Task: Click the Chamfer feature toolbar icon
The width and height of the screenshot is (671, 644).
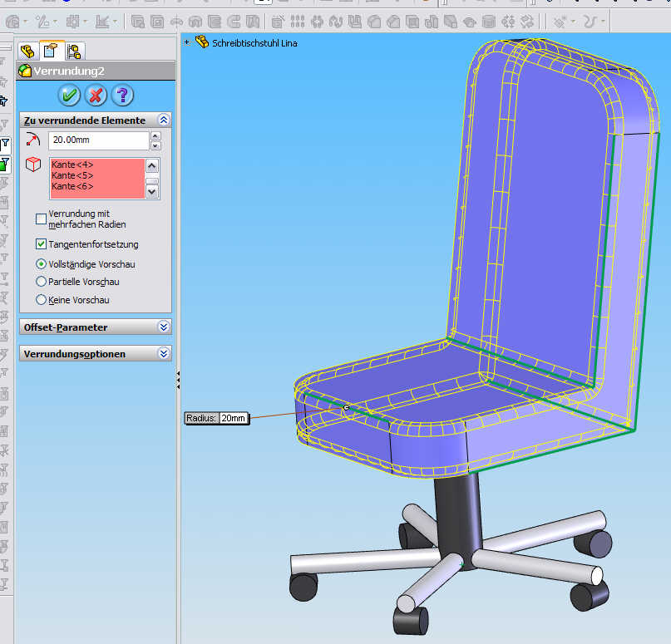Action: coord(393,22)
